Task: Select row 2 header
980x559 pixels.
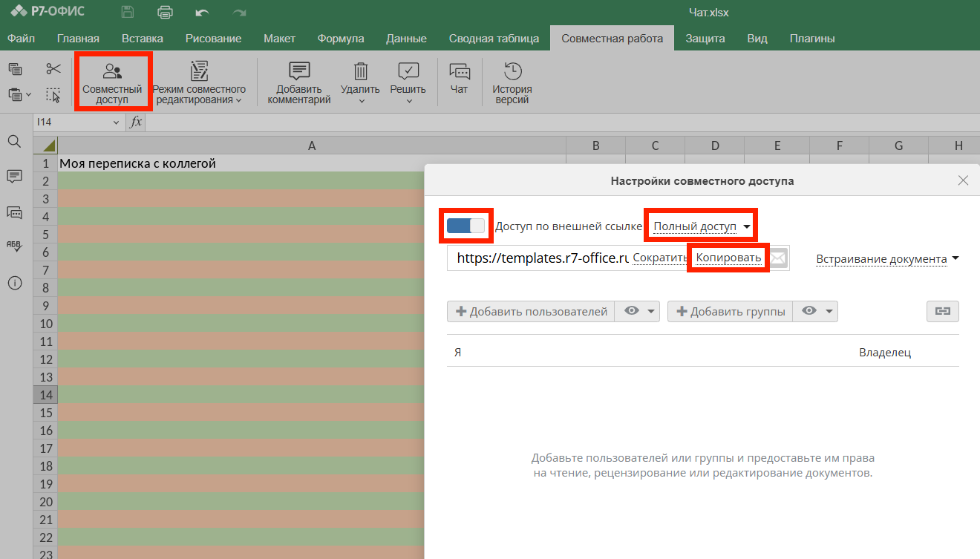Action: pos(45,181)
